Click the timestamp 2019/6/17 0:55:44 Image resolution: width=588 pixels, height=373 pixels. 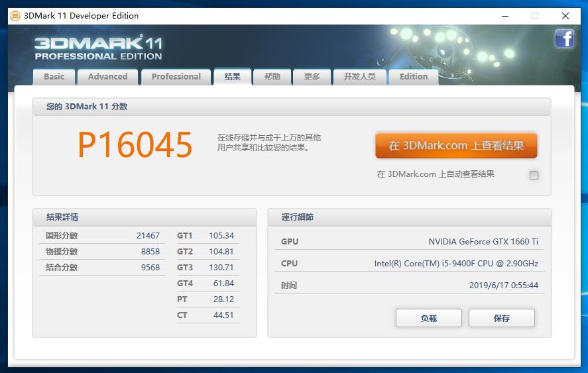coord(504,286)
